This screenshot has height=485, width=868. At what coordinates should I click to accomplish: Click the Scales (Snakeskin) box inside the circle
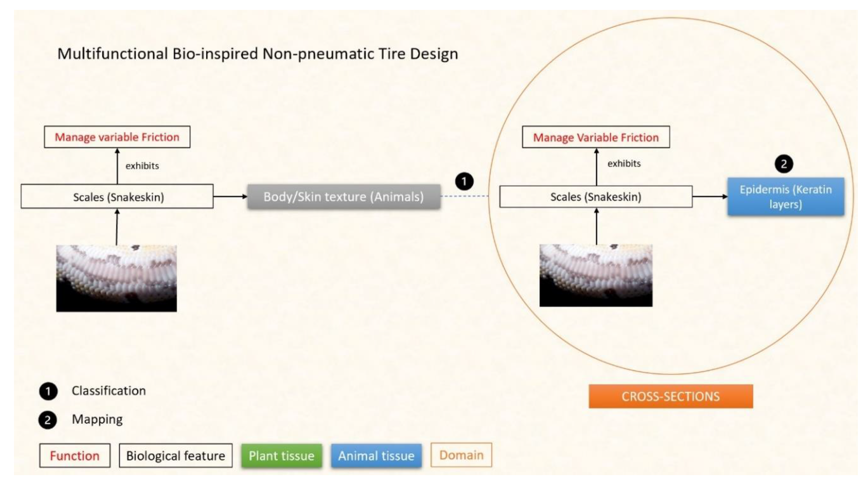pos(596,197)
